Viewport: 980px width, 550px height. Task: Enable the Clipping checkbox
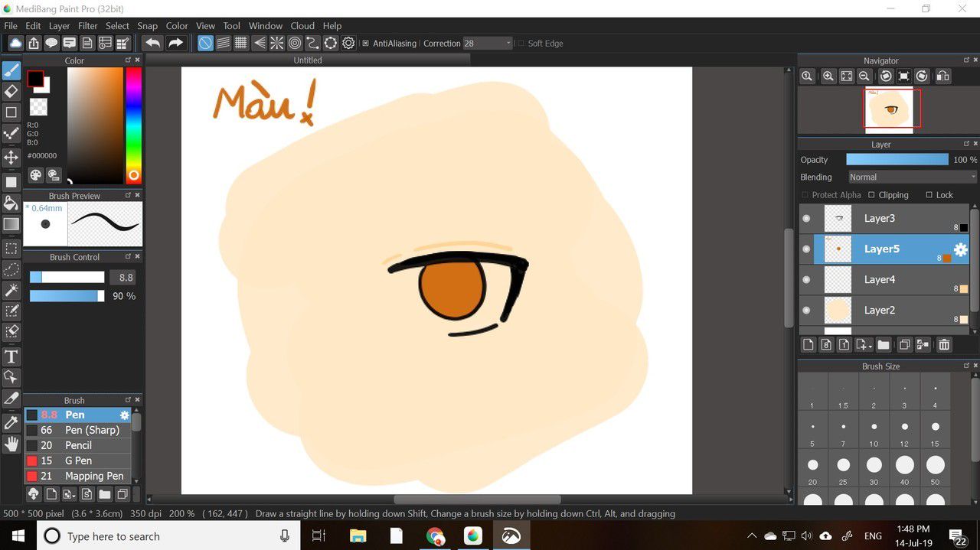pyautogui.click(x=871, y=195)
